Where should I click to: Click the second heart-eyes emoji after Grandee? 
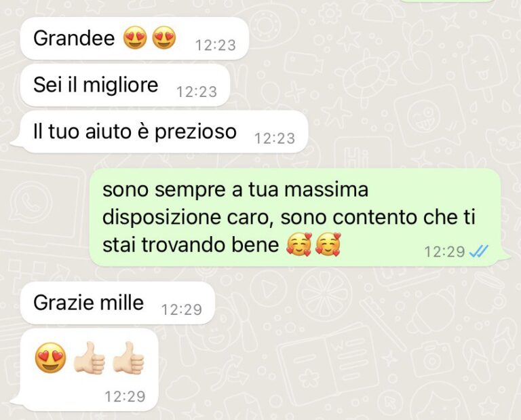(x=163, y=38)
